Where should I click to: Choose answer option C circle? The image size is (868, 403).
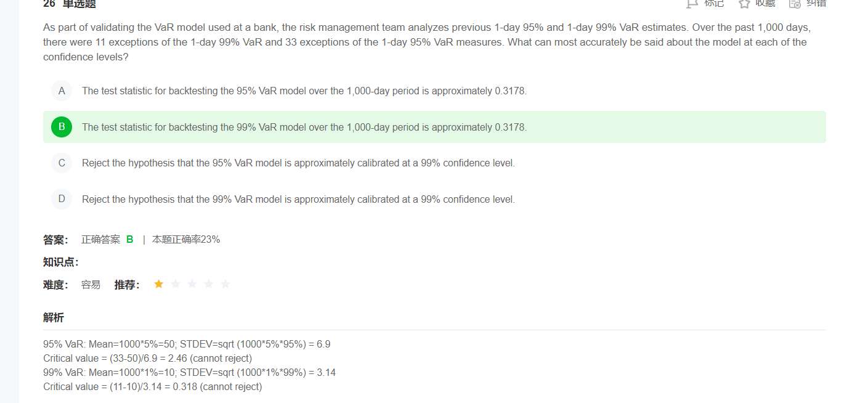[x=62, y=163]
